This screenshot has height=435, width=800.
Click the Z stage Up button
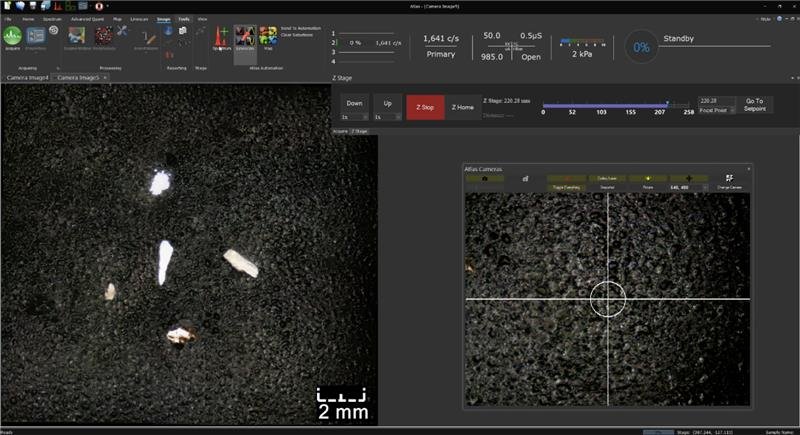click(x=388, y=104)
